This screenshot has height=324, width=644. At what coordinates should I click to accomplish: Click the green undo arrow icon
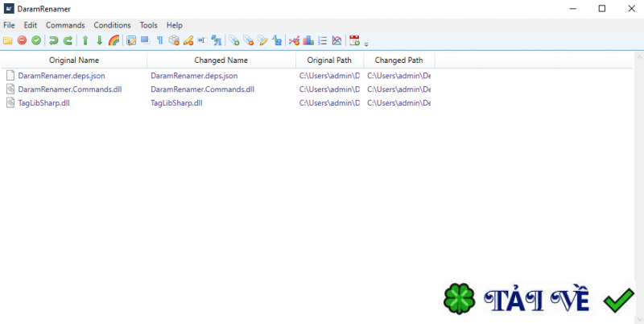coord(53,40)
